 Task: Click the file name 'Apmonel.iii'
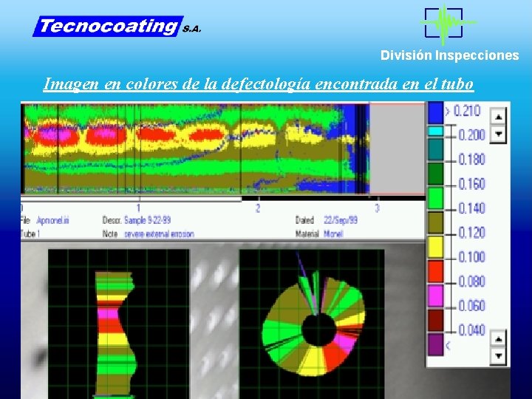pyautogui.click(x=52, y=220)
